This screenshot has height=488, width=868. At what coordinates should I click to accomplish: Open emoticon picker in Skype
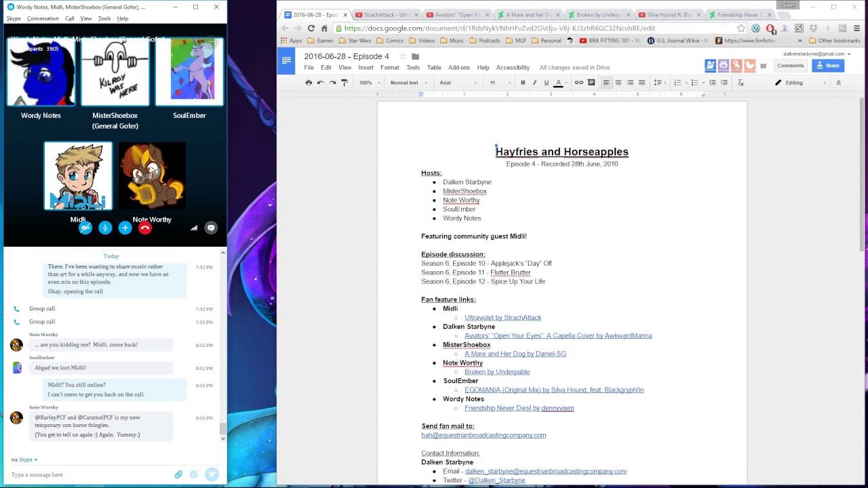pyautogui.click(x=194, y=474)
